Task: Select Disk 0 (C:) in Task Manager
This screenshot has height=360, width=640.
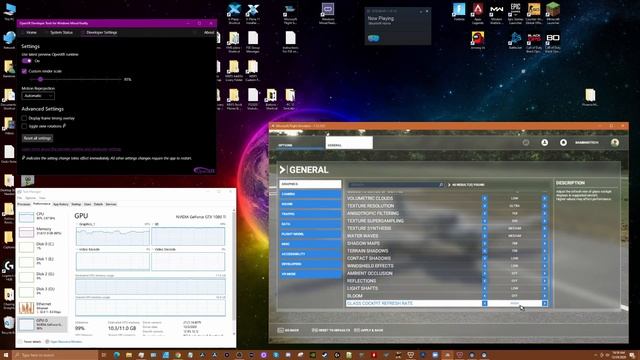Action: tap(42, 246)
